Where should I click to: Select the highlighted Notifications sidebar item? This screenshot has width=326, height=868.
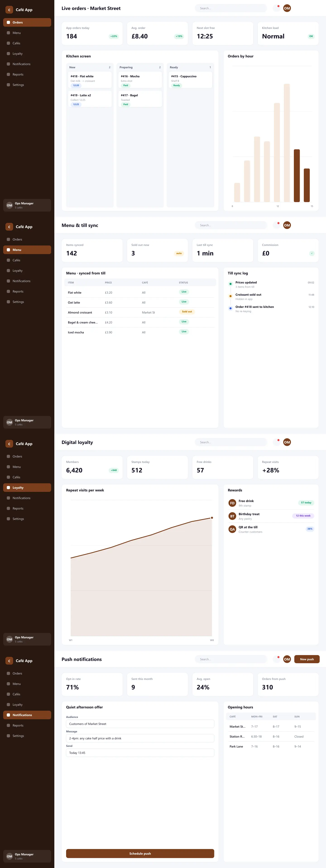(x=27, y=715)
